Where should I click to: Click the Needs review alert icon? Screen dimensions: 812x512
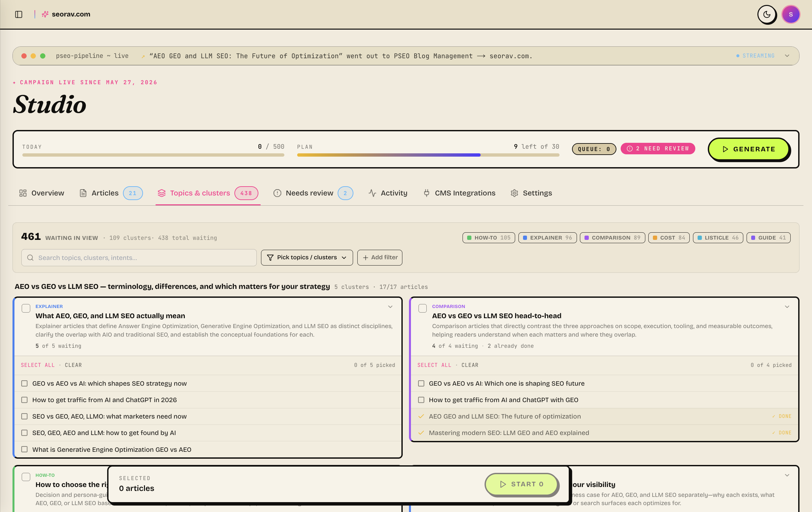[x=277, y=193]
